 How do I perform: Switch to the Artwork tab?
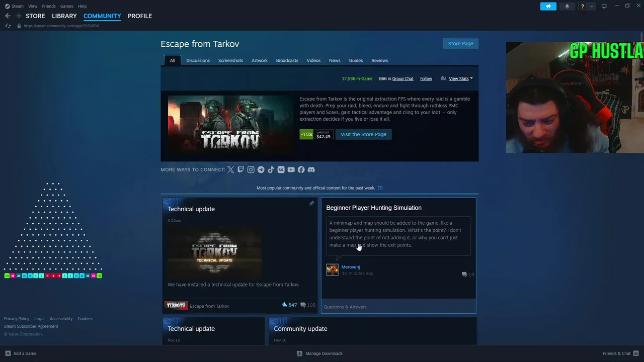[x=260, y=60]
